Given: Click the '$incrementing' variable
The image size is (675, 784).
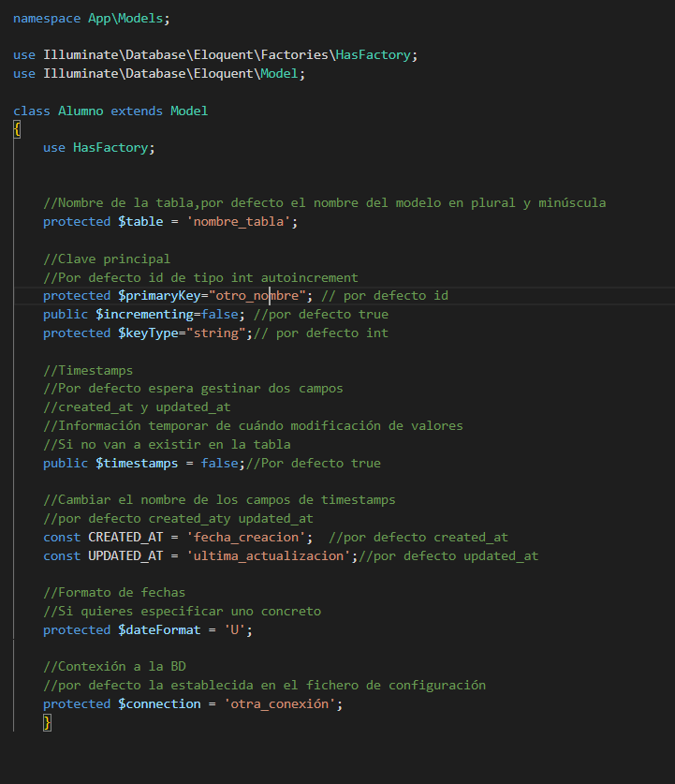Looking at the screenshot, I should (144, 314).
